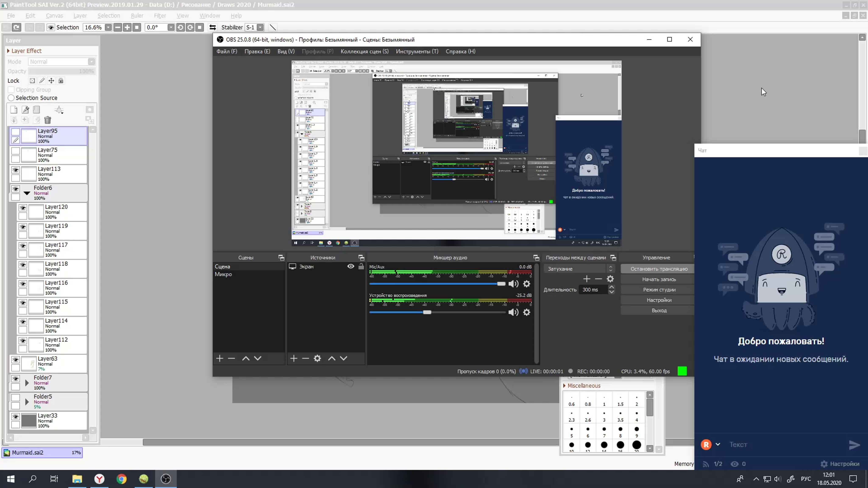This screenshot has width=868, height=488.
Task: Collapse the Folder6 group triangle
Action: point(27,193)
